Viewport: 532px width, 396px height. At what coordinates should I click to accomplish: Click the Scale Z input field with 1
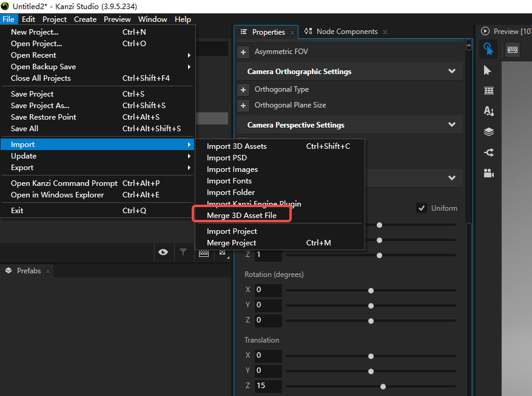[268, 254]
